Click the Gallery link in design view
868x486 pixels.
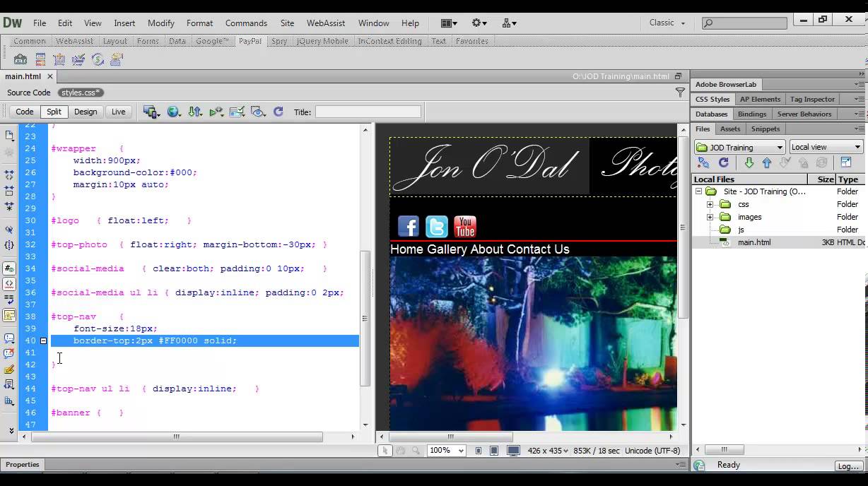pyautogui.click(x=447, y=249)
